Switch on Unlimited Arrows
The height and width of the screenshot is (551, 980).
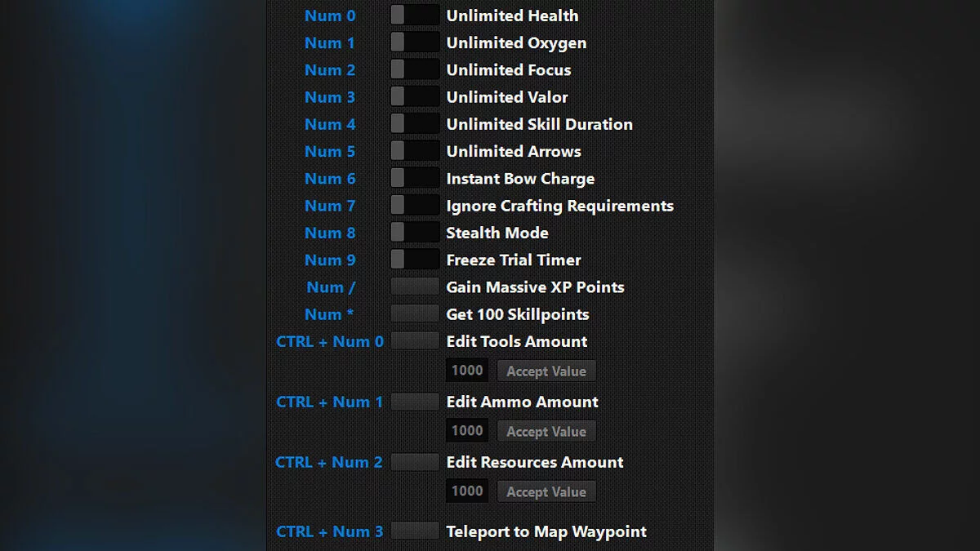pos(415,151)
